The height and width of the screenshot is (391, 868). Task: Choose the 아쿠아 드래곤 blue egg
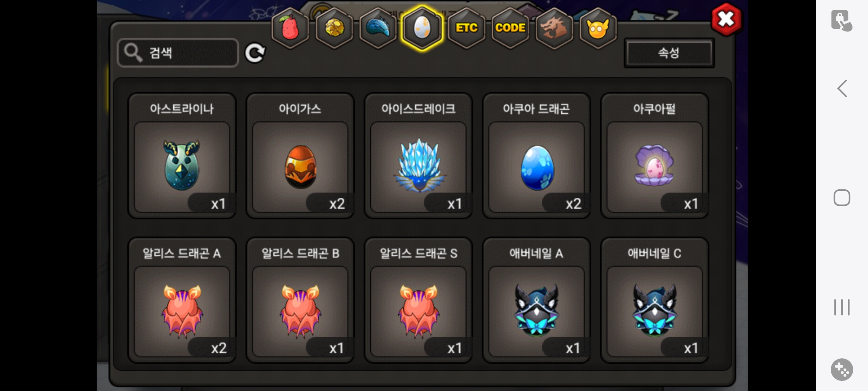[x=537, y=156]
